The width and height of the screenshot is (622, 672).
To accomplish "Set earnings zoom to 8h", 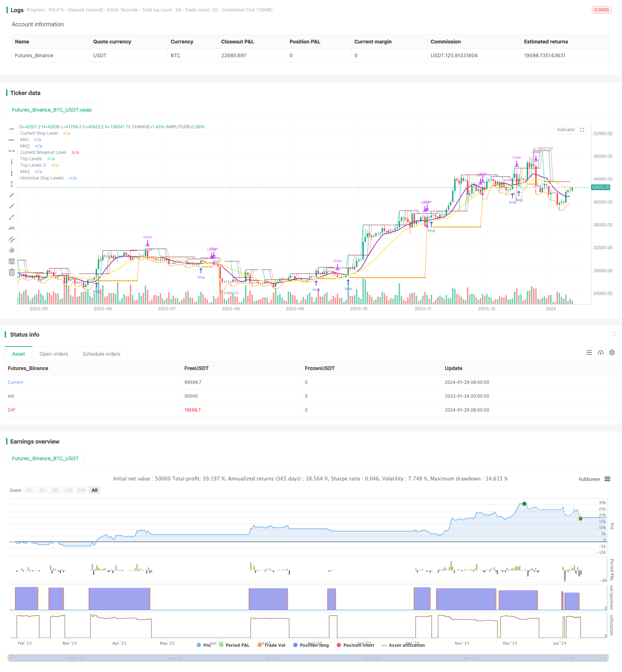I will coord(55,490).
